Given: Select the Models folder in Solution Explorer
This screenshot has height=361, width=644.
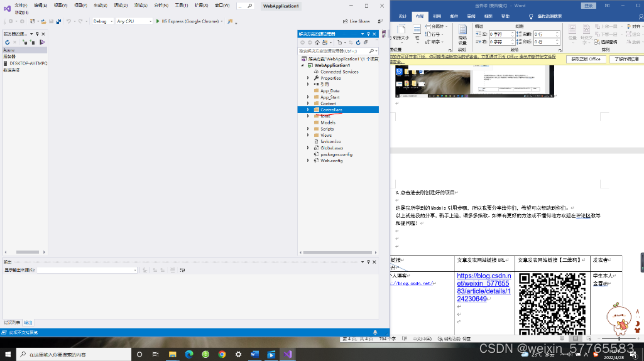Looking at the screenshot, I should 328,122.
